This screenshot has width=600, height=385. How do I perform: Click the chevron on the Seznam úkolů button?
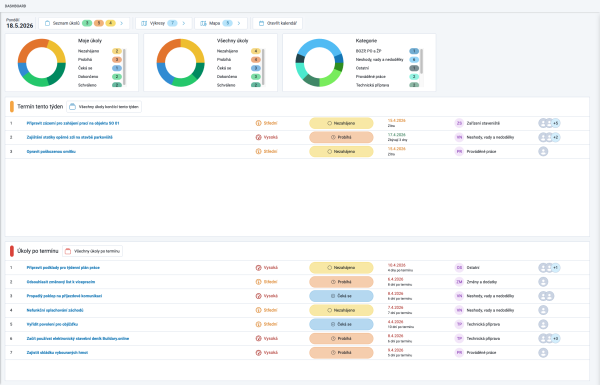(x=122, y=23)
